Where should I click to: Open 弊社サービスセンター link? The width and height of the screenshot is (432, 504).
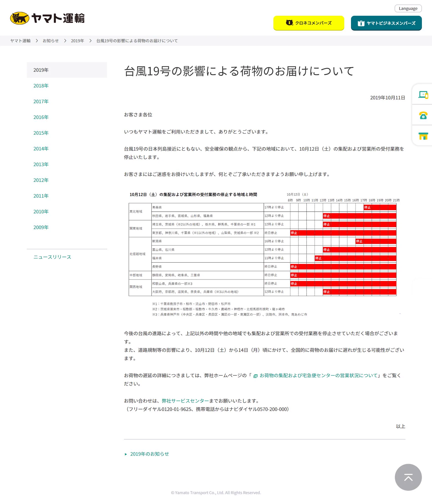[185, 401]
